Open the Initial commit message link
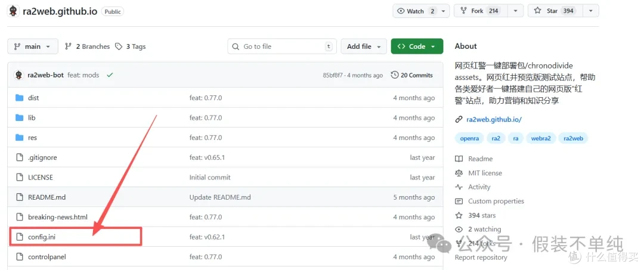Viewport: 644px width, 270px height. pos(210,177)
